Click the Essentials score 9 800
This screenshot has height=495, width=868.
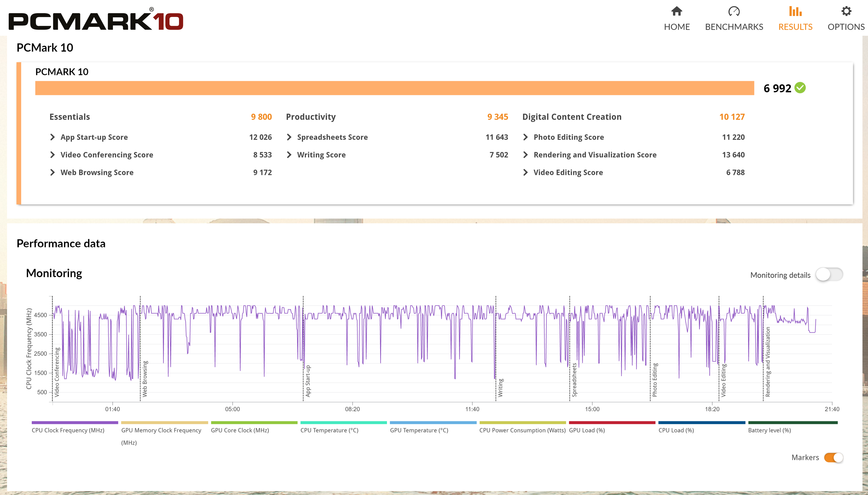(261, 117)
